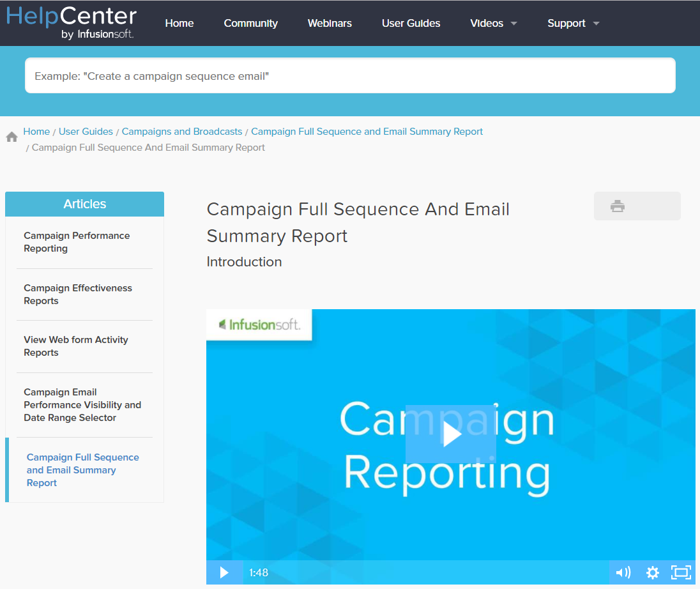Click the Introduction heading text
This screenshot has width=700, height=589.
point(244,262)
